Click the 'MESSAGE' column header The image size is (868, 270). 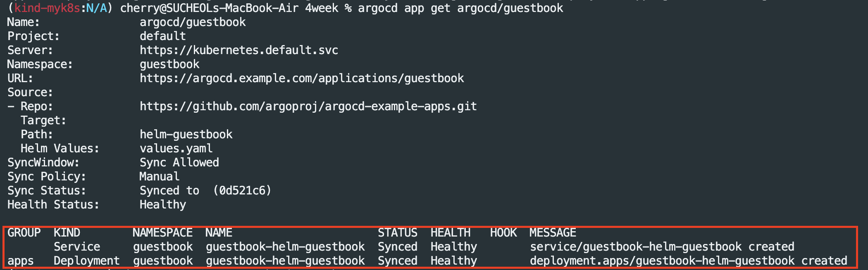pos(553,233)
